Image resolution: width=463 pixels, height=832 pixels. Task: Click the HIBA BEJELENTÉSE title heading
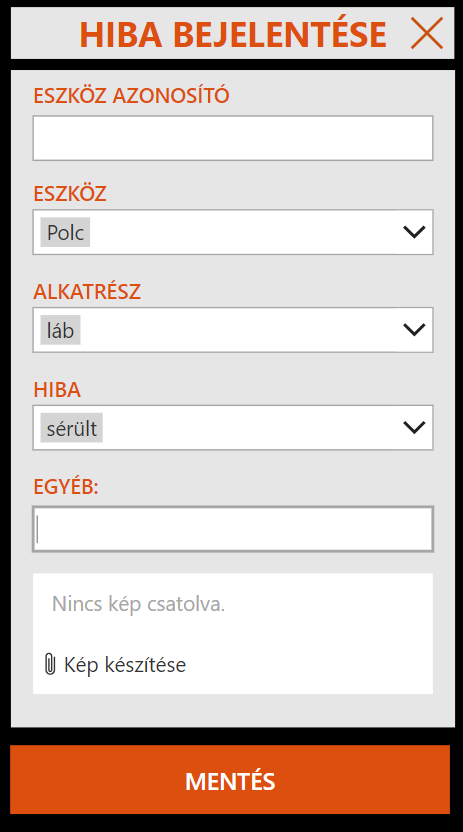233,34
